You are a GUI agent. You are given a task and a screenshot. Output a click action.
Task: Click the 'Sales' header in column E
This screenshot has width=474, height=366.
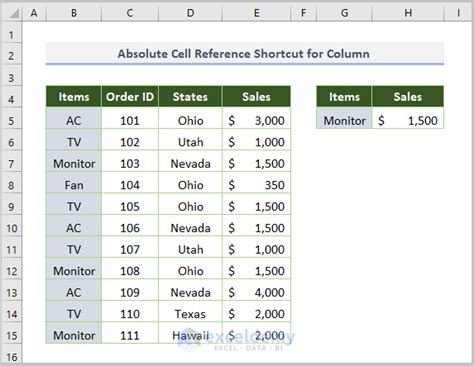coord(256,97)
